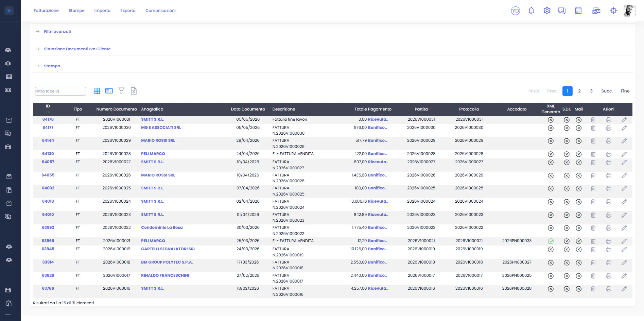Print invoice 64177 with printer icon
Image resolution: width=644 pixels, height=321 pixels.
608,128
